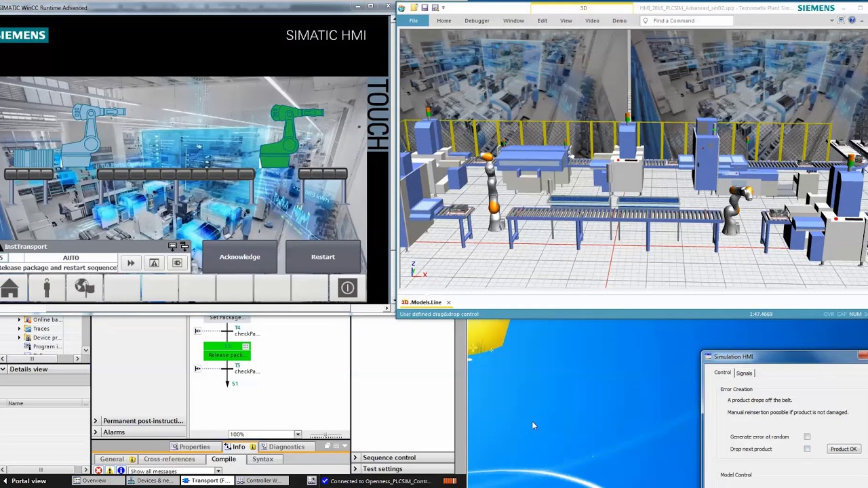Collapse the Details view panel

pos(3,369)
